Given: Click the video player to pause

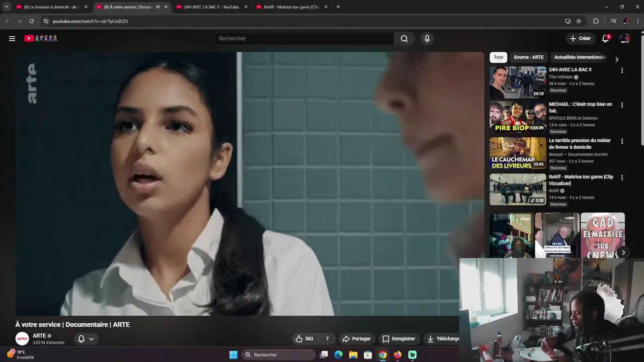Looking at the screenshot, I should (250, 184).
